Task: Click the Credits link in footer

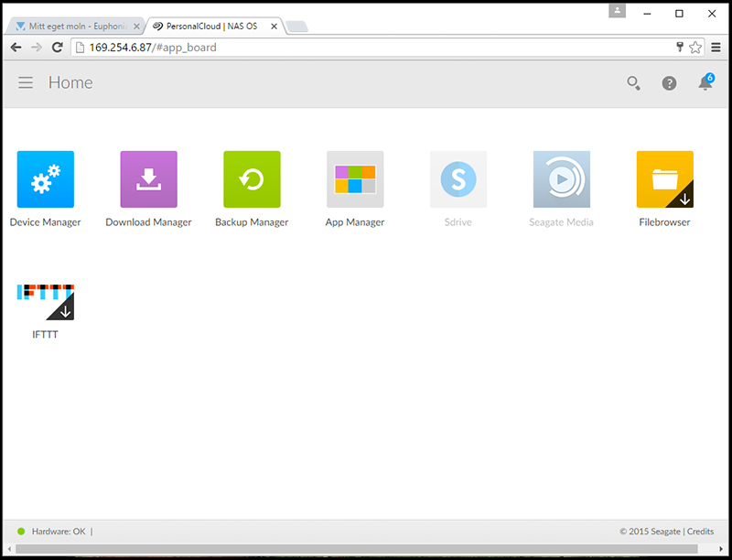Action: [x=700, y=531]
